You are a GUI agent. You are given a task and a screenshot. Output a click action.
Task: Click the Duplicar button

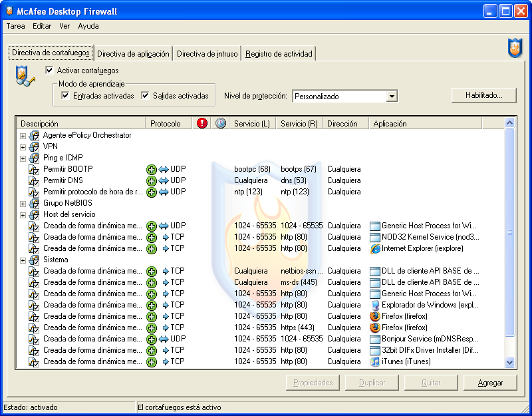[x=372, y=383]
